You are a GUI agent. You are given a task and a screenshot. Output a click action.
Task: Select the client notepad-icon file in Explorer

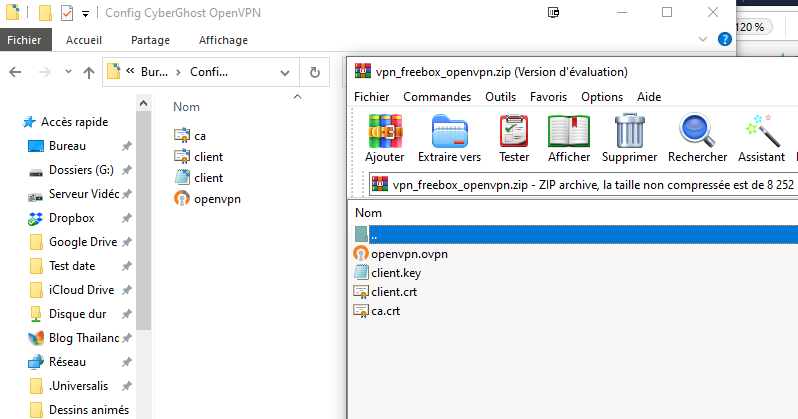199,178
